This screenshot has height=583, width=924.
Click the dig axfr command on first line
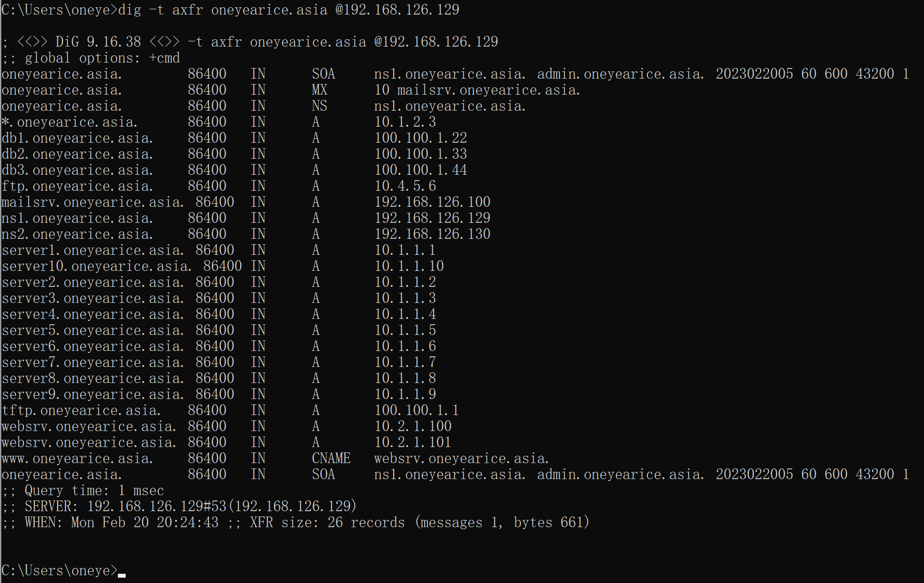tap(288, 10)
